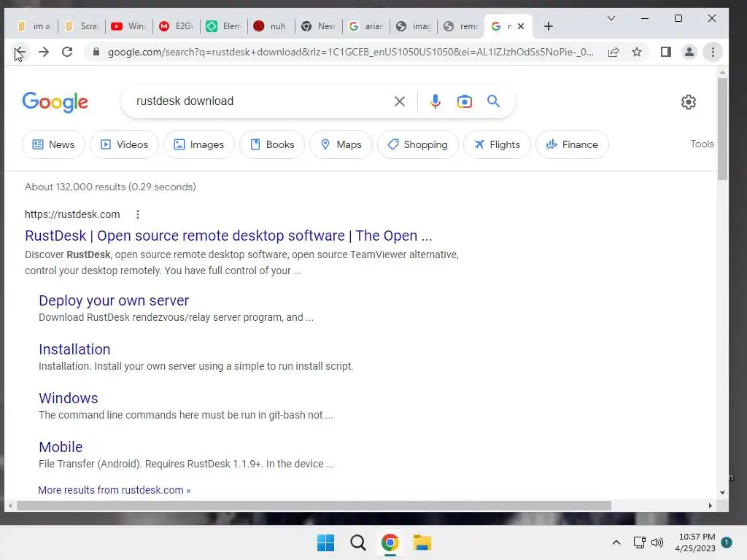Open Chrome three-dot menu

coord(713,52)
